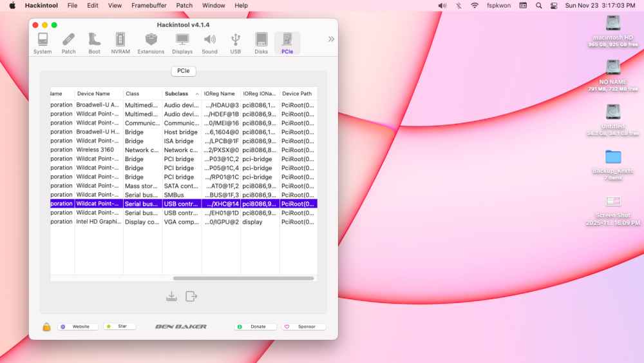Select the Intel HD Graphi... row

[x=184, y=222]
